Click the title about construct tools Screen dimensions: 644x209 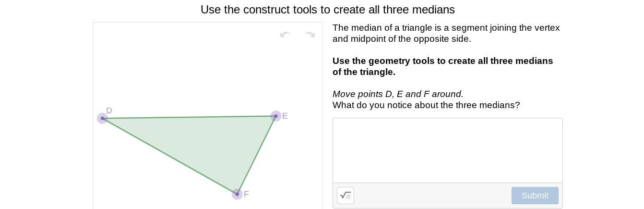click(327, 10)
